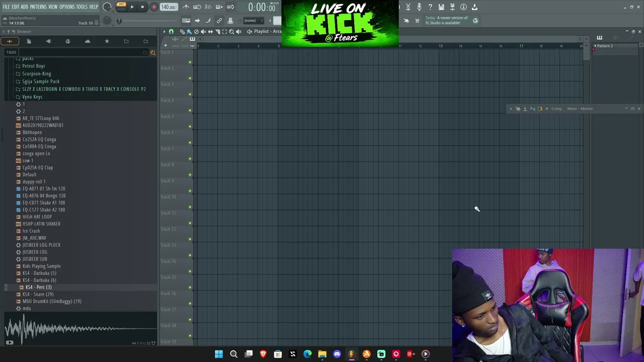Open the playlist options menu arrow
This screenshot has width=644, height=362.
(164, 32)
